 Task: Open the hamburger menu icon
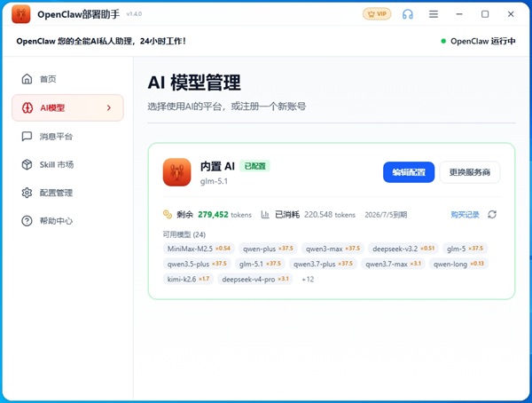pos(434,14)
